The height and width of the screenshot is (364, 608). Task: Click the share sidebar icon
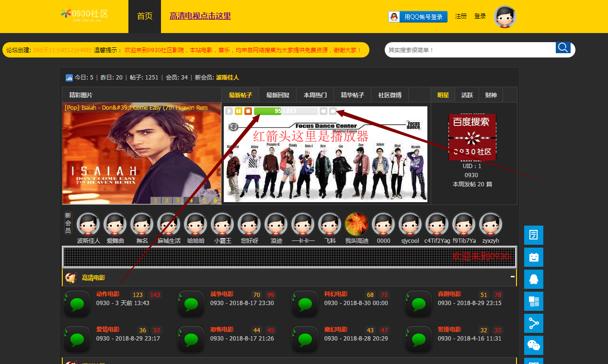tap(534, 323)
